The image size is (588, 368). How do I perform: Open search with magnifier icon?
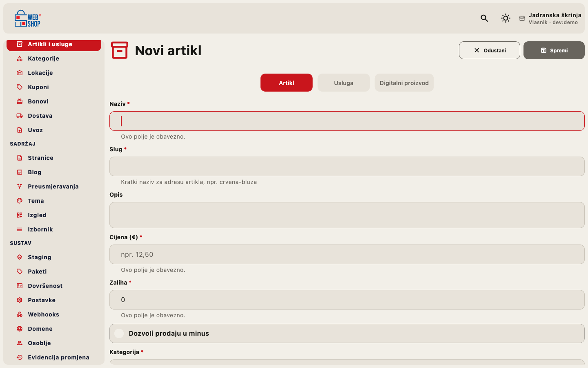point(484,18)
